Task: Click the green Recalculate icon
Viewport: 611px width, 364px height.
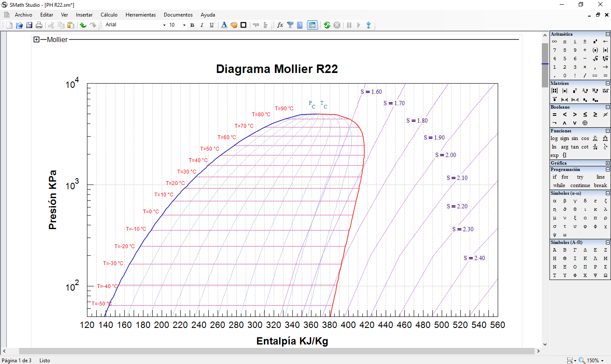Action: (x=327, y=25)
